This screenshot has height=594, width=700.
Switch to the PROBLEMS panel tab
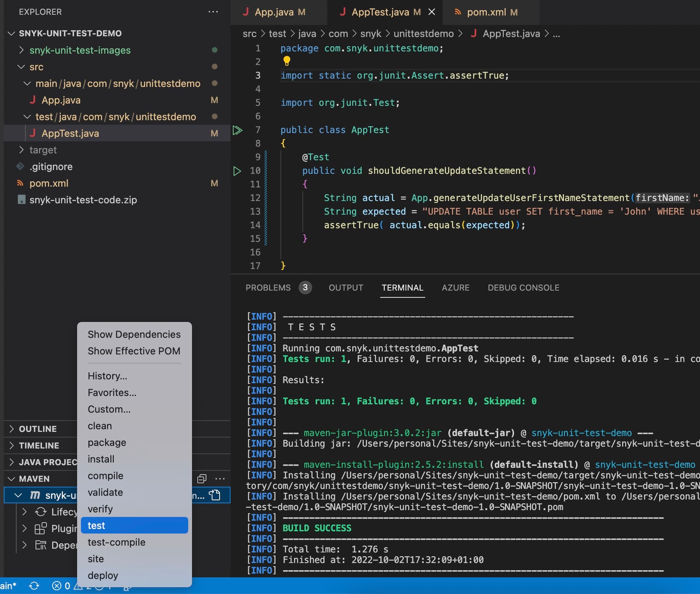point(268,288)
